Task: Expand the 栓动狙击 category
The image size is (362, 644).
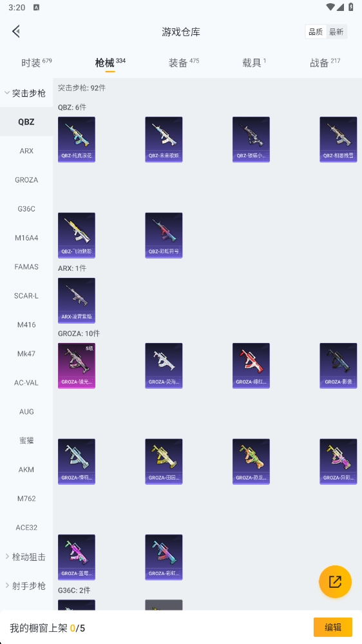Action: [x=26, y=557]
